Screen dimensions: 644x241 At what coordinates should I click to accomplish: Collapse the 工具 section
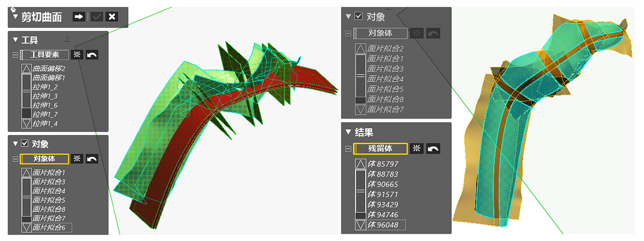(15, 40)
